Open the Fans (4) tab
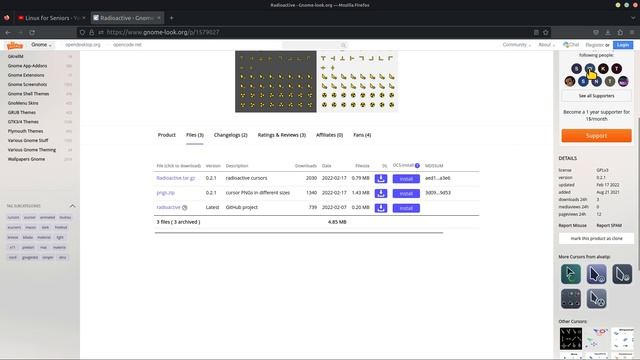This screenshot has width=640, height=360. pos(362,135)
